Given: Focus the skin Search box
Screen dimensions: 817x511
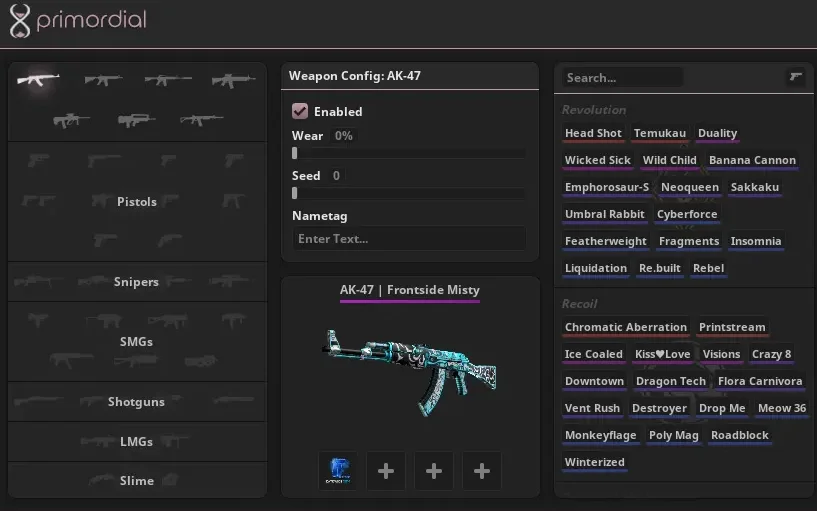Looking at the screenshot, I should click(622, 77).
